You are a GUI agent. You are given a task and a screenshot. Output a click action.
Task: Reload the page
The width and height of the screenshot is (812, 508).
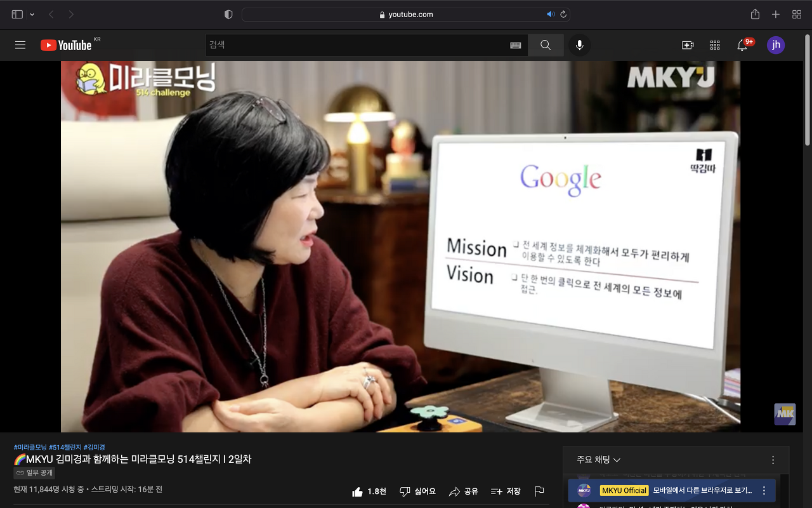click(x=563, y=14)
